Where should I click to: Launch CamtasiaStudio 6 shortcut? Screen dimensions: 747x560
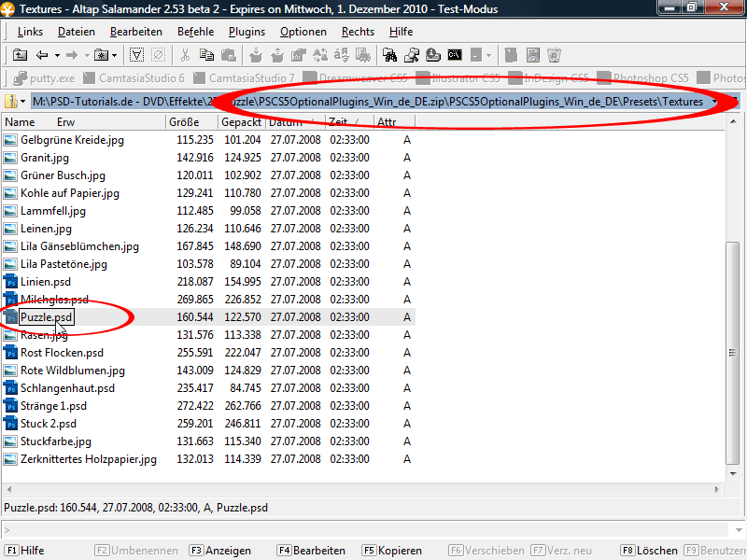134,78
